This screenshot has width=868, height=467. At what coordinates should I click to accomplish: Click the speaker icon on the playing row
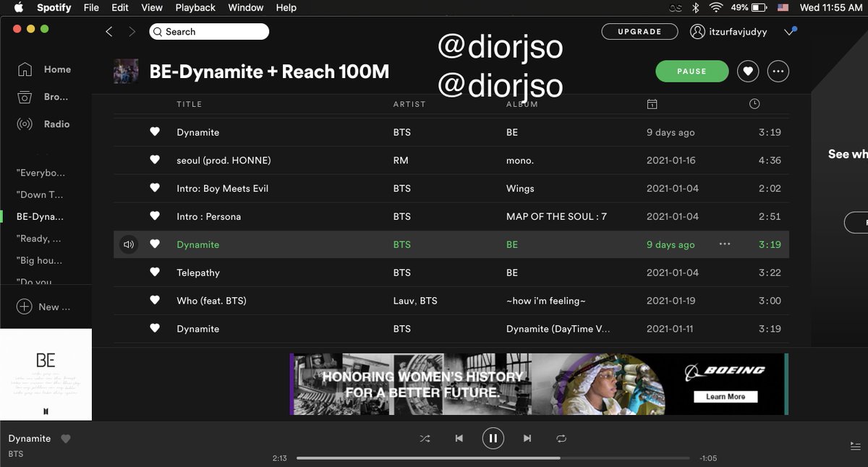pos(129,244)
